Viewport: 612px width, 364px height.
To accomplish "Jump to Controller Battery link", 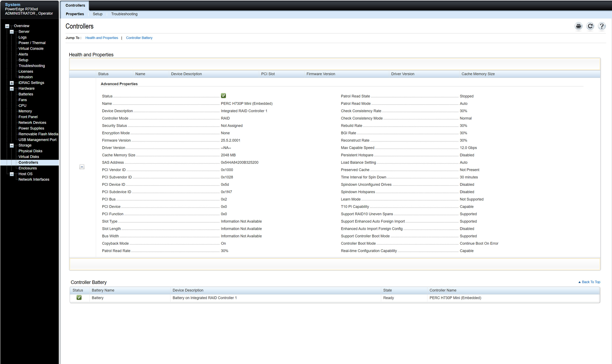I will pos(139,38).
